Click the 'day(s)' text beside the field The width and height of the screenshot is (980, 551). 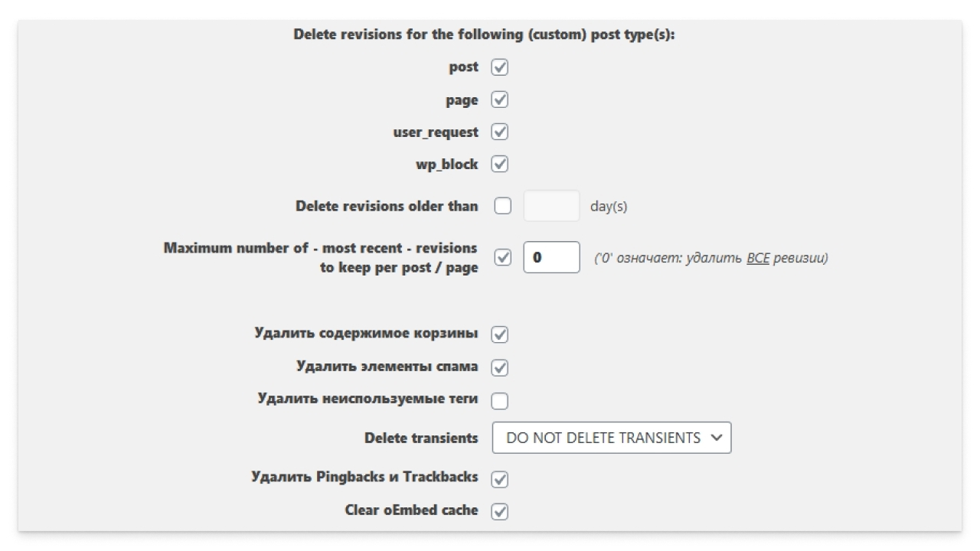click(608, 207)
